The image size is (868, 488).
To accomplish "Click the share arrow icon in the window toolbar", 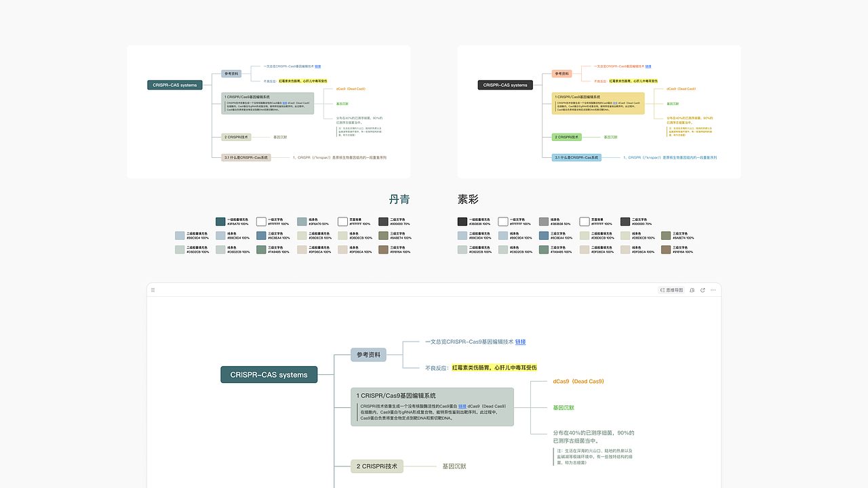I will tap(703, 290).
